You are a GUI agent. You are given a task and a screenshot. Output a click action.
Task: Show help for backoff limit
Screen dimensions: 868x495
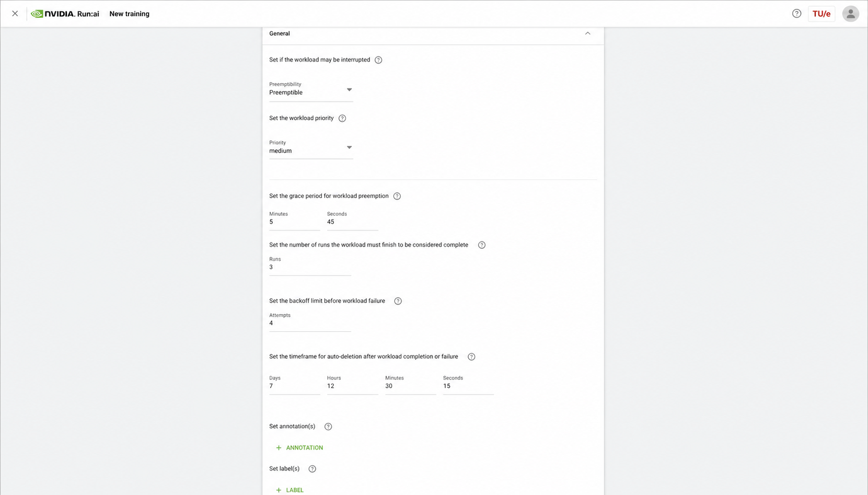[398, 301]
